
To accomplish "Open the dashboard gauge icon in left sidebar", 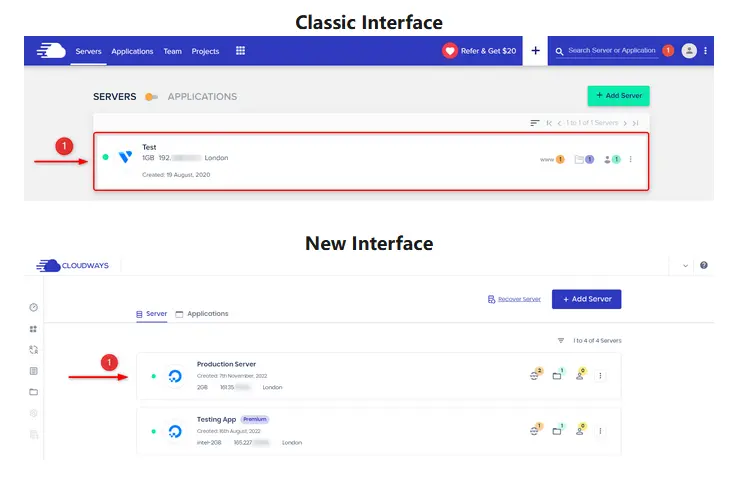I will point(33,307).
